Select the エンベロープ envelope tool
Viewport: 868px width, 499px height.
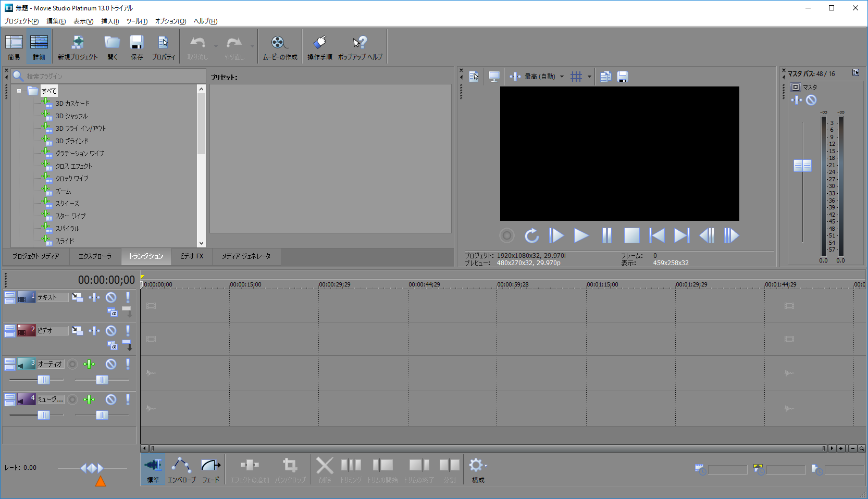(181, 469)
